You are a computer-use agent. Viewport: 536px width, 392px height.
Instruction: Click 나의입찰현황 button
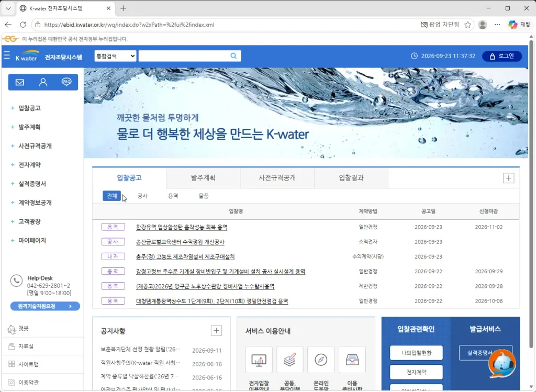click(416, 353)
